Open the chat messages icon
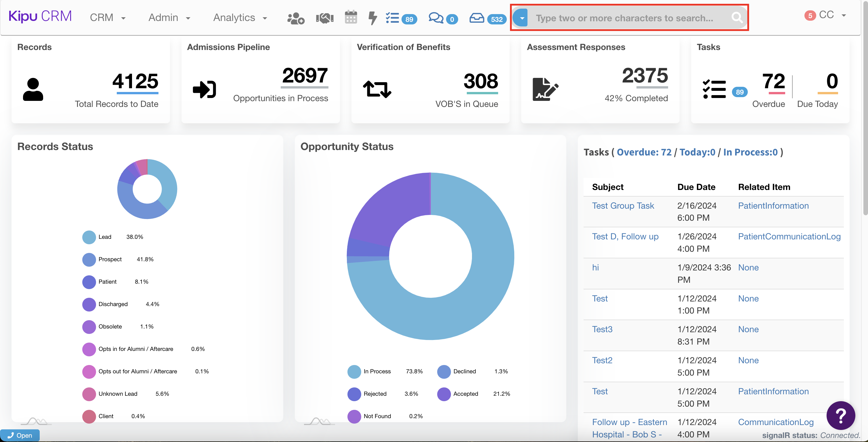This screenshot has width=868, height=442. coord(436,18)
